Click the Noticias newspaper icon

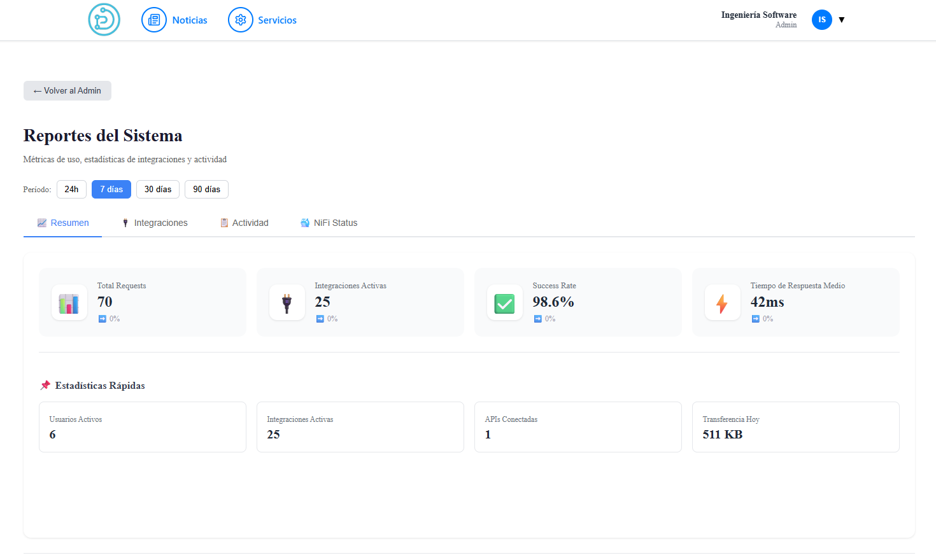click(x=154, y=20)
